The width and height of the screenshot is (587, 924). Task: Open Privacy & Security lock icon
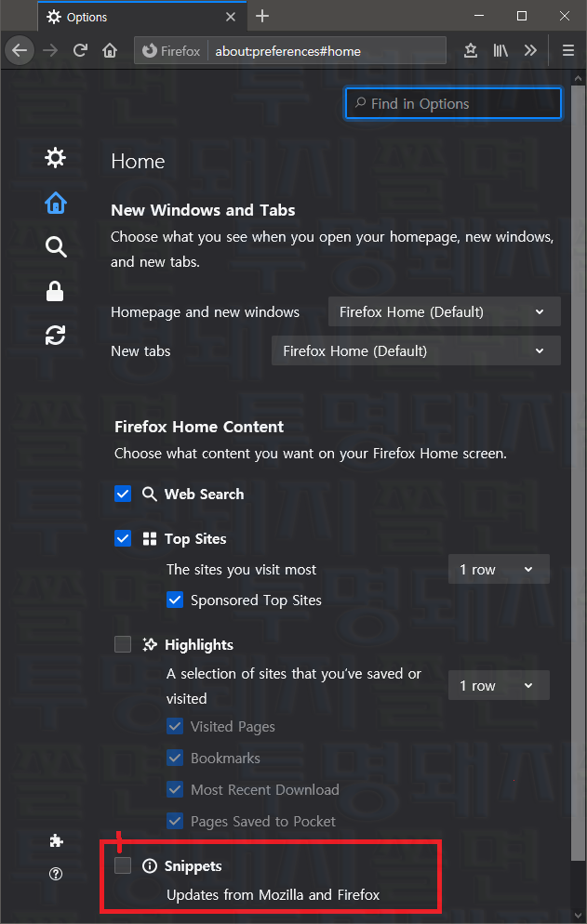(x=55, y=291)
